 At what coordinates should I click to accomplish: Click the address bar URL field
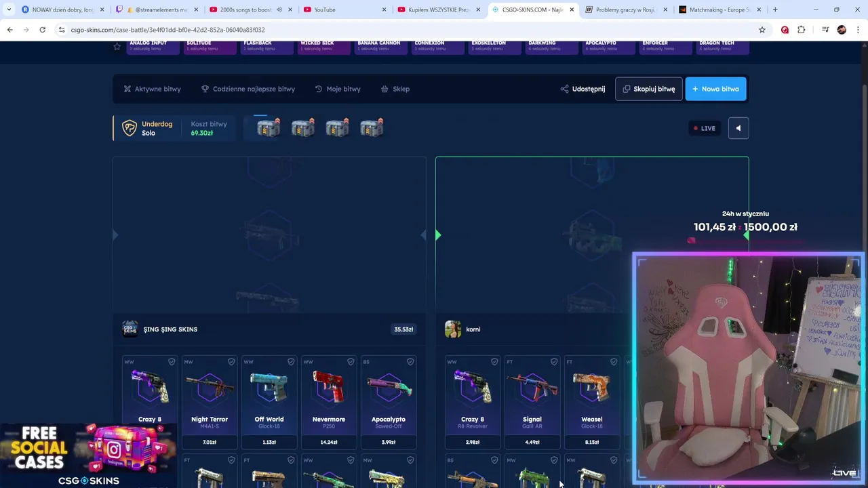[407, 30]
